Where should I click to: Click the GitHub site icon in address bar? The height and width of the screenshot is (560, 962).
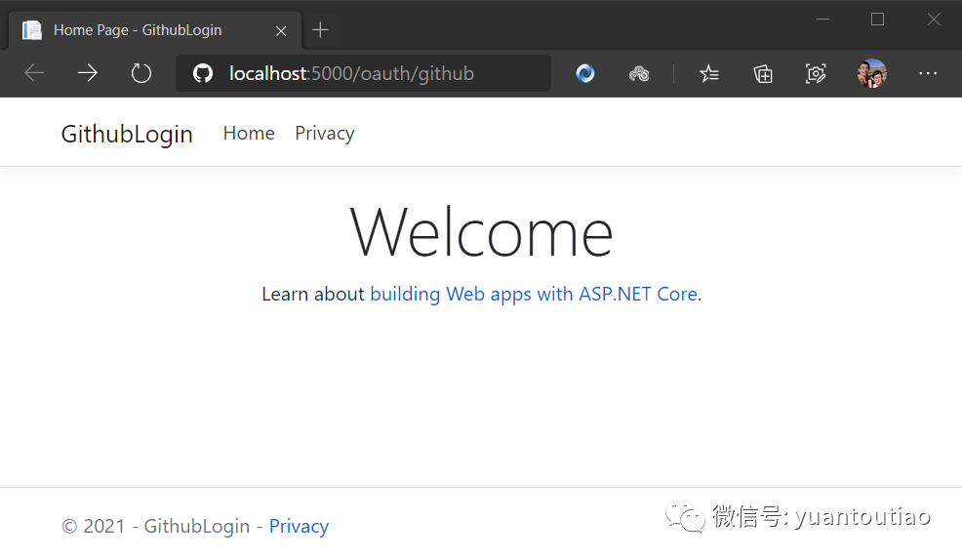203,73
